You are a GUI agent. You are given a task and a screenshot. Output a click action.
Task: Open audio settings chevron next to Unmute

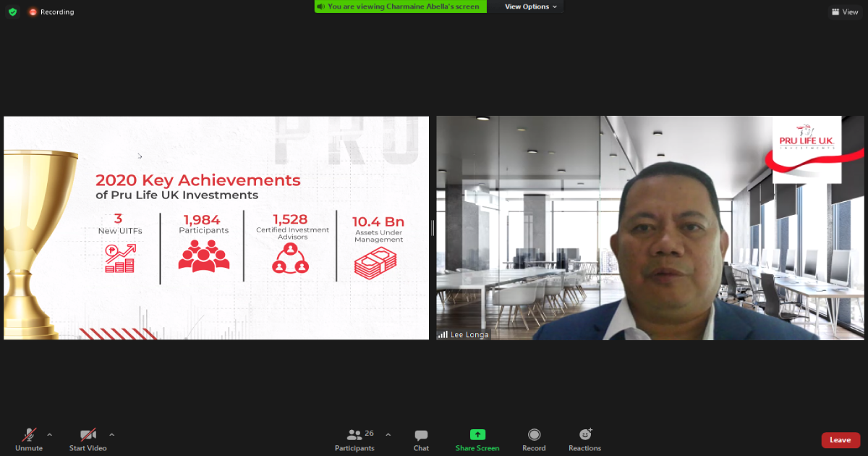49,435
